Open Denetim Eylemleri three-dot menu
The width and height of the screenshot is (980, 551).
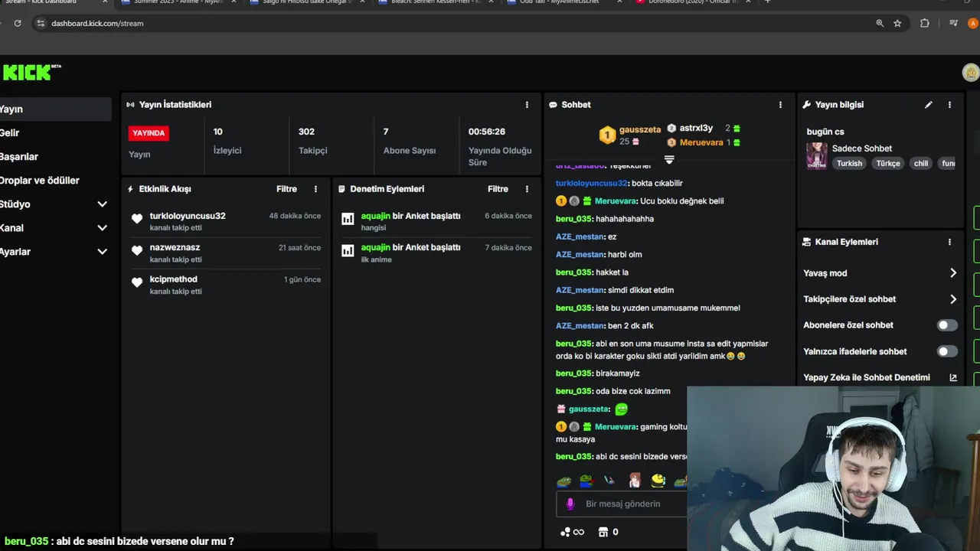(x=527, y=189)
